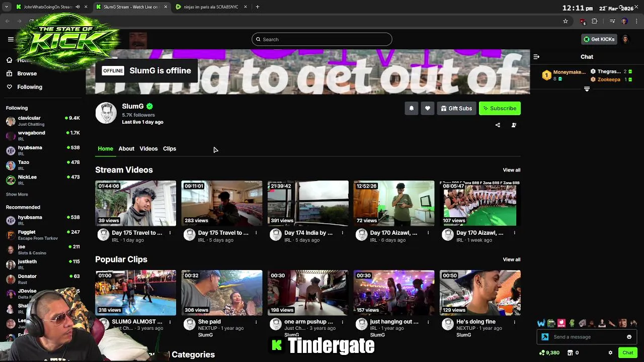Switch to ninjas im paris browser tab
The image size is (644, 362).
point(210,7)
